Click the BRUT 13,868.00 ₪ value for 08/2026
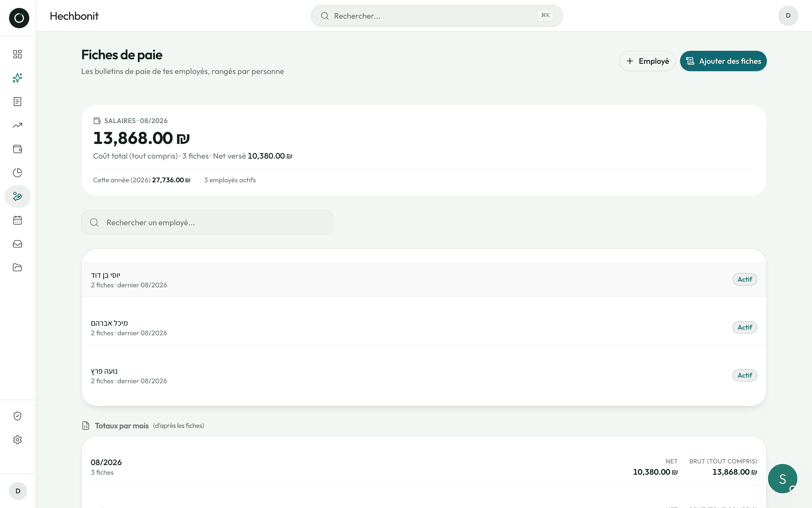 coord(734,472)
